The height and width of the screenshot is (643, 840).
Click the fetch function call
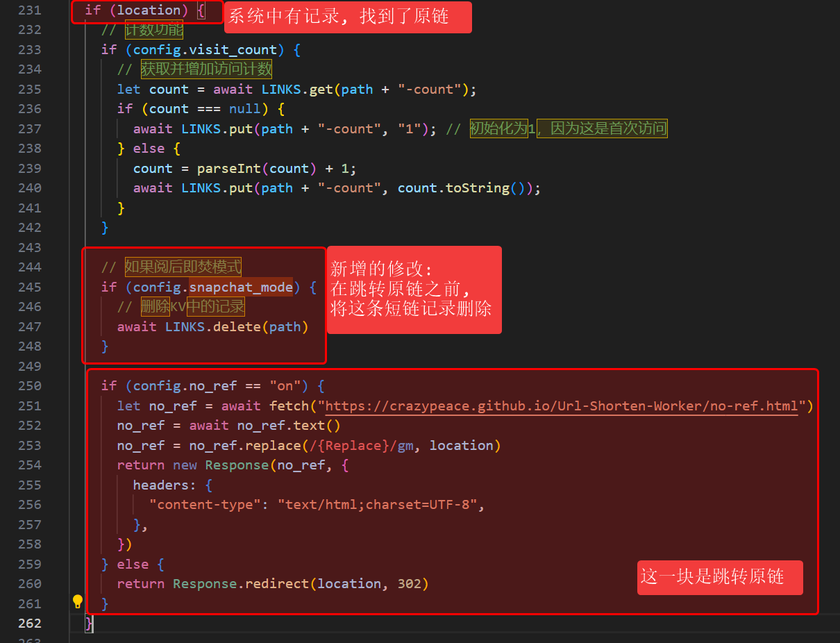coord(289,406)
